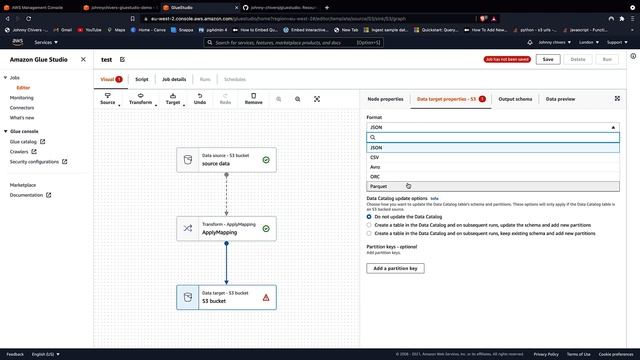640x360 pixels.
Task: Focus the AWS services search bar
Action: click(x=293, y=42)
